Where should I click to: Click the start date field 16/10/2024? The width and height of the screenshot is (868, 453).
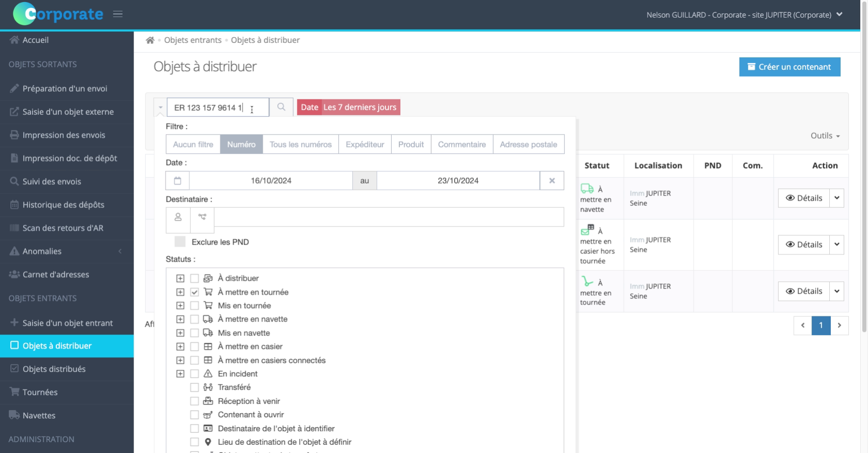(x=271, y=180)
